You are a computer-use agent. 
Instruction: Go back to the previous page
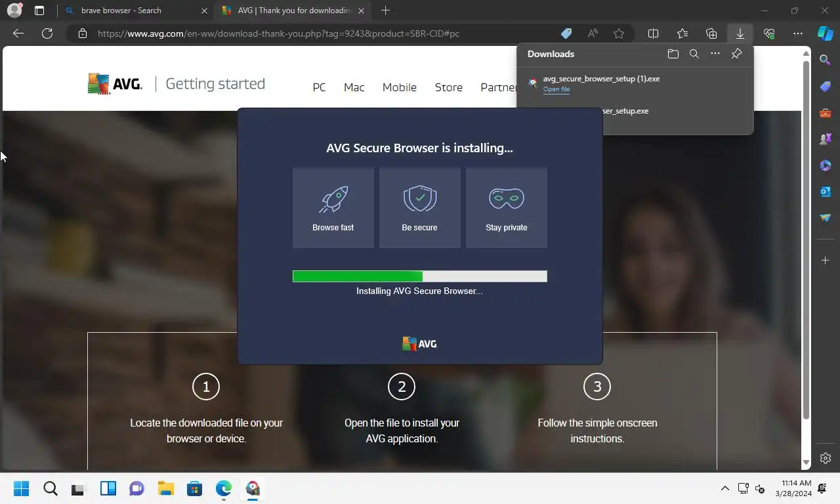[18, 33]
